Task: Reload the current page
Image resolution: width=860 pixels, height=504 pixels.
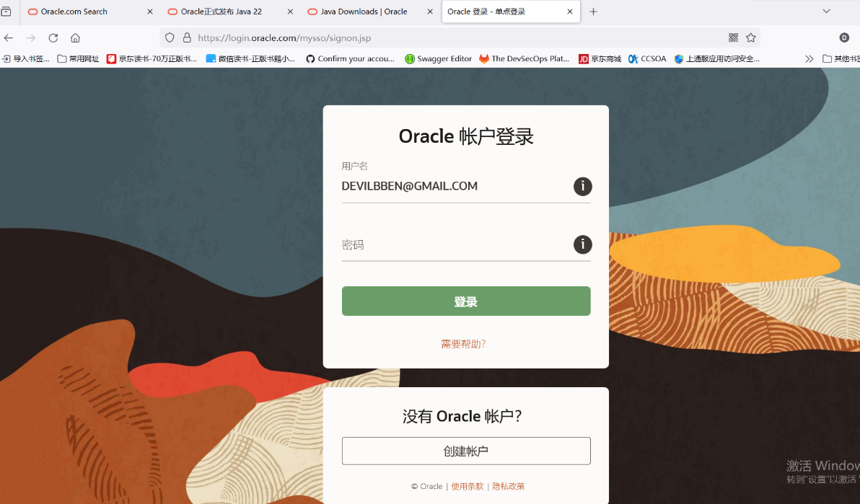Action: coord(53,37)
